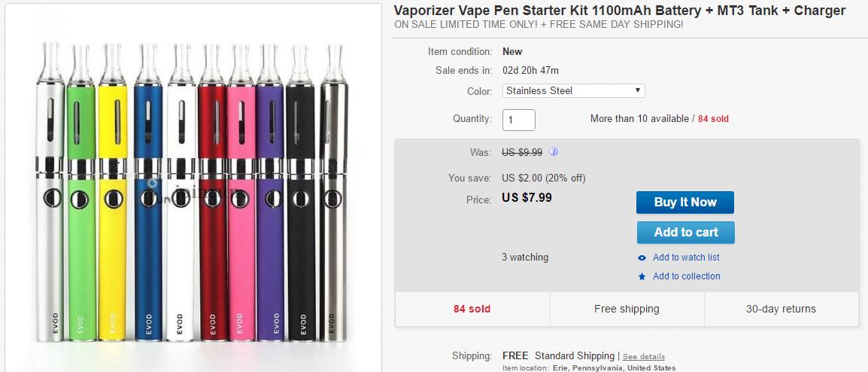Click the eye icon next to watch list
Viewport: 868px width, 372px height.
pos(642,258)
